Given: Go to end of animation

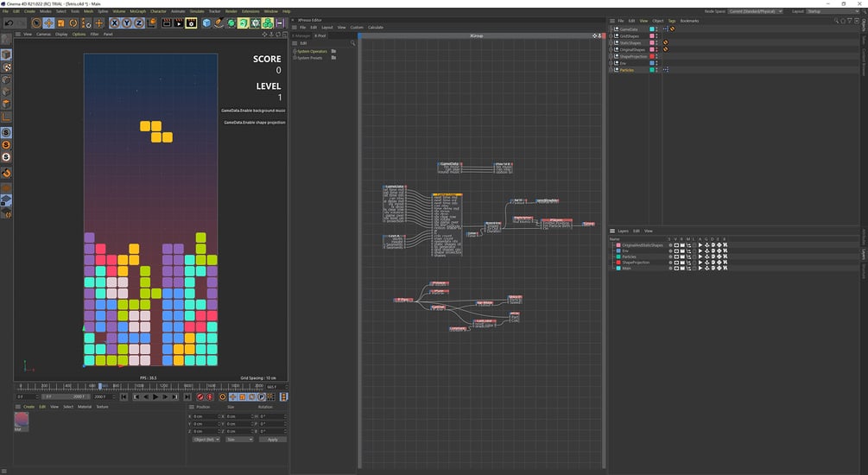Looking at the screenshot, I should 187,396.
